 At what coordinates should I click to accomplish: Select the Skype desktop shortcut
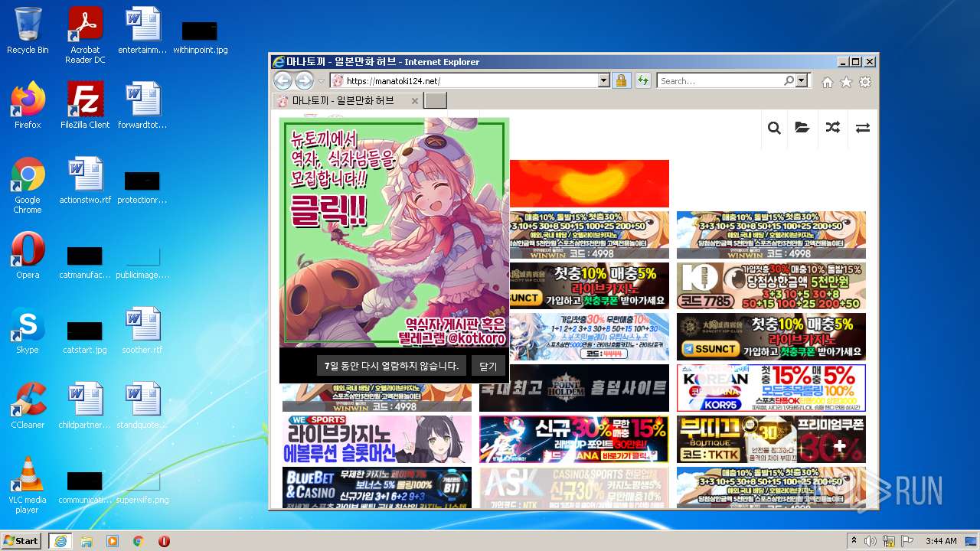point(28,331)
